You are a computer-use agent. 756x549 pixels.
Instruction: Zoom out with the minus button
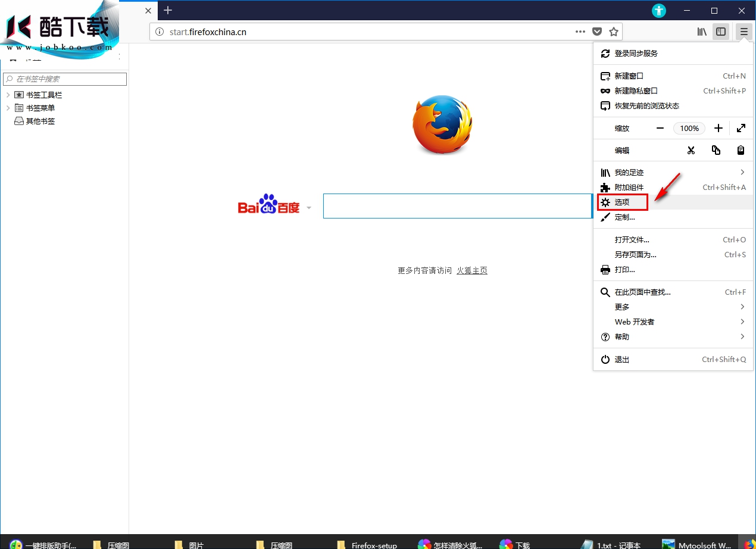660,128
